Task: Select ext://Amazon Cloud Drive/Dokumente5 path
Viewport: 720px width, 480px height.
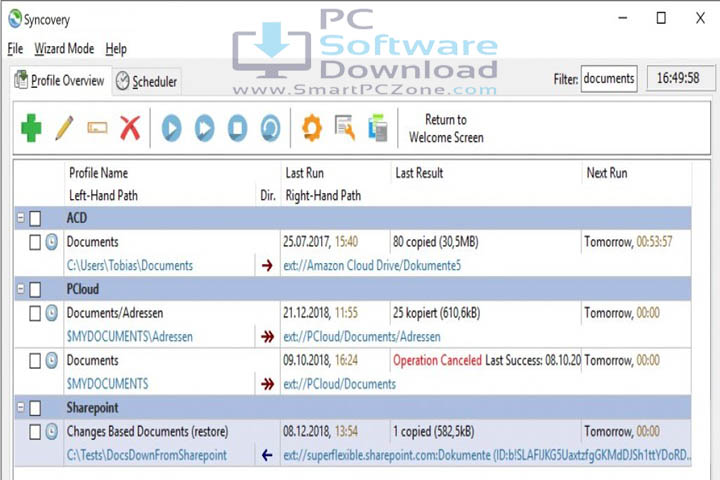Action: click(372, 265)
